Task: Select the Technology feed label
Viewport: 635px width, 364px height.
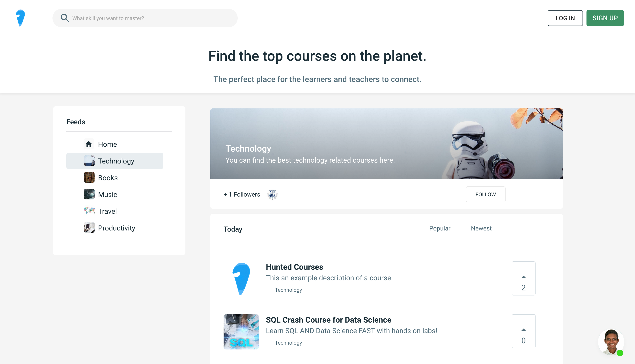Action: point(116,161)
